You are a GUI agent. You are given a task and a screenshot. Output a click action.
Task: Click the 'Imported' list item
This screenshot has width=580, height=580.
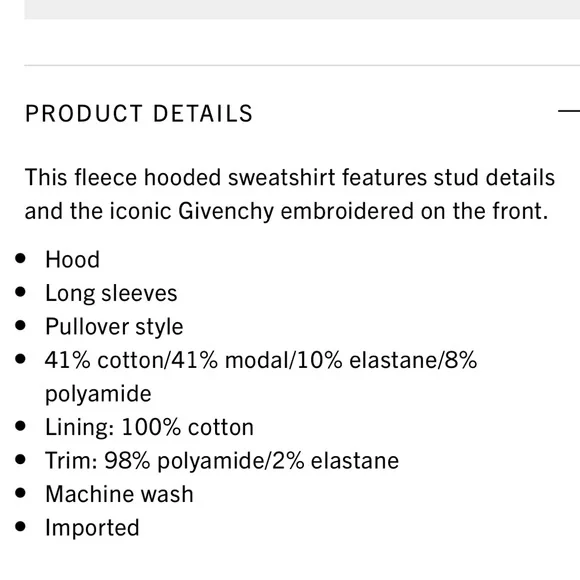tap(92, 528)
